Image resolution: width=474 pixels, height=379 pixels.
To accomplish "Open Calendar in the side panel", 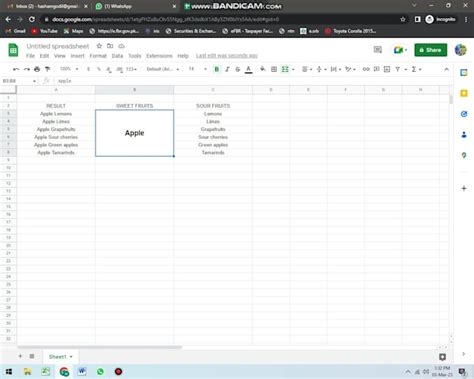I will click(x=464, y=73).
